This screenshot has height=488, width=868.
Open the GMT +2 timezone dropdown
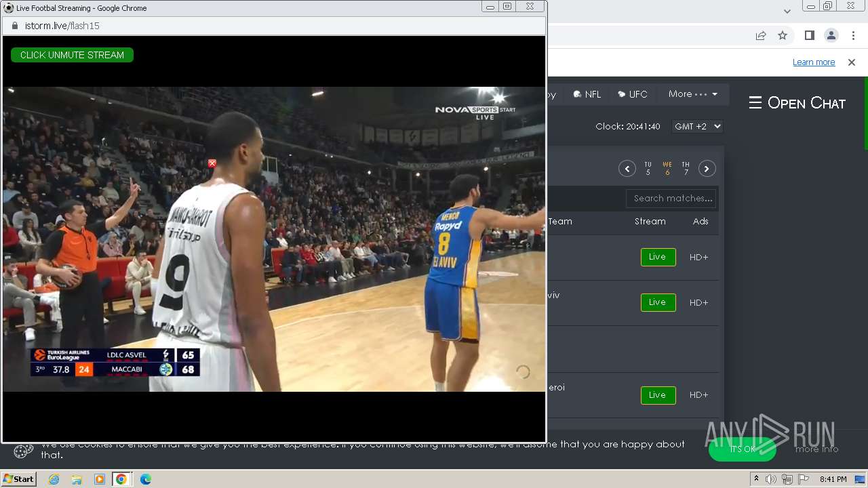(x=697, y=126)
